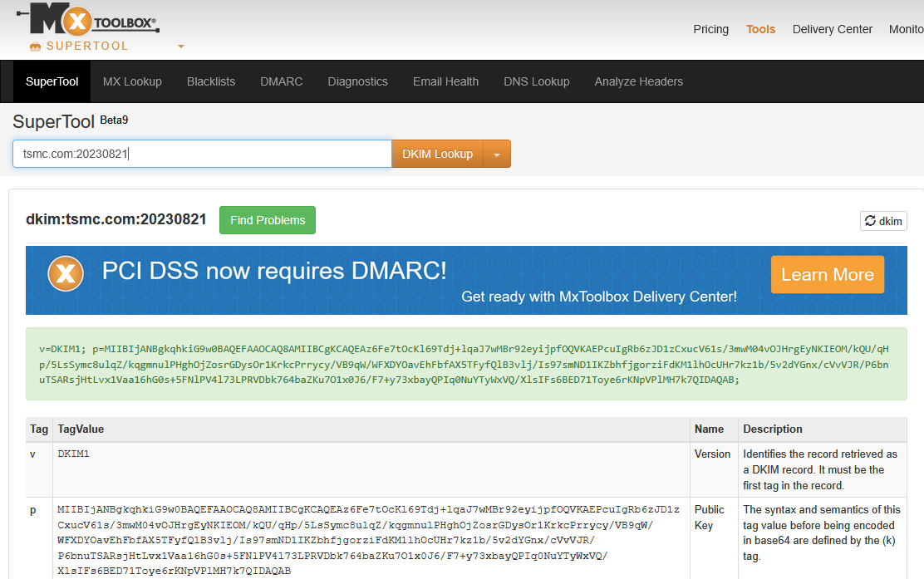Viewport: 924px width, 579px height.
Task: Open the Pricing link
Action: (x=710, y=29)
